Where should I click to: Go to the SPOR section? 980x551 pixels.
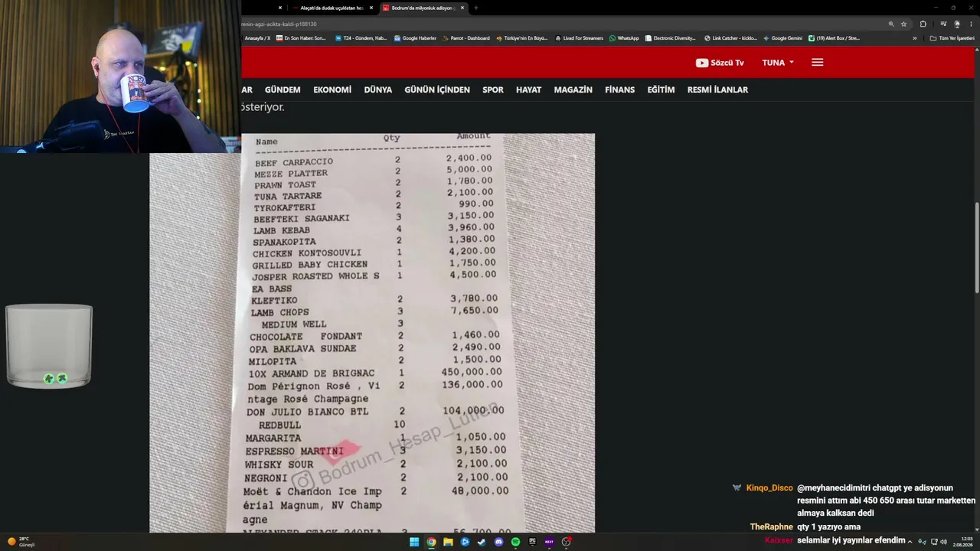tap(493, 90)
